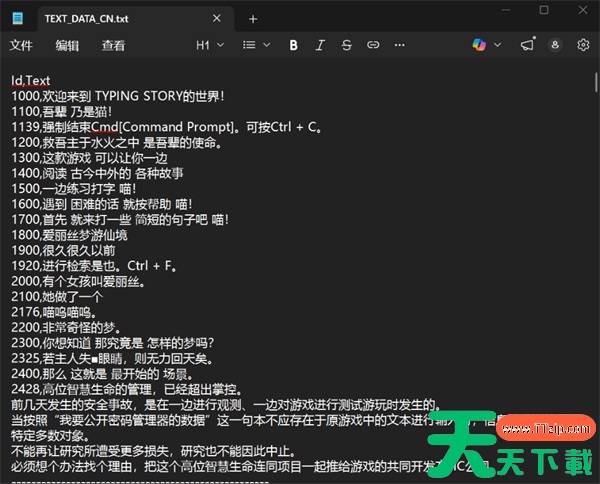
Task: Insert a hyperlink with link icon
Action: pos(373,45)
